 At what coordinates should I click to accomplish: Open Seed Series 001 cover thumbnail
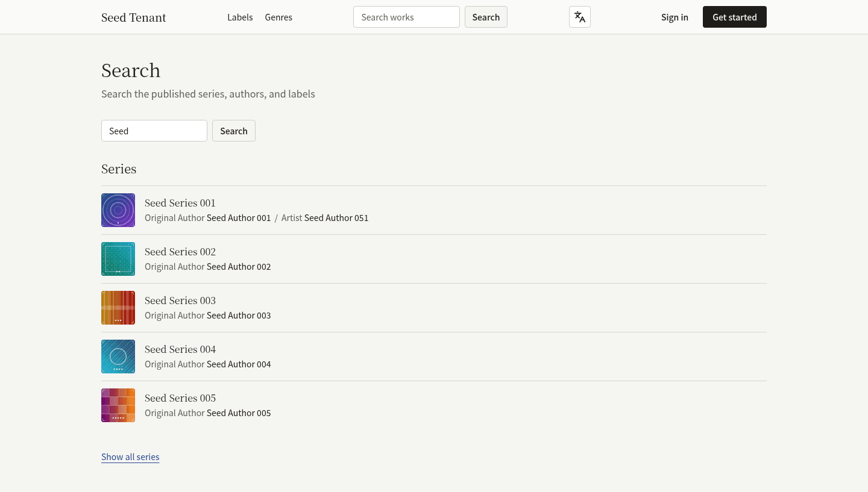(118, 210)
